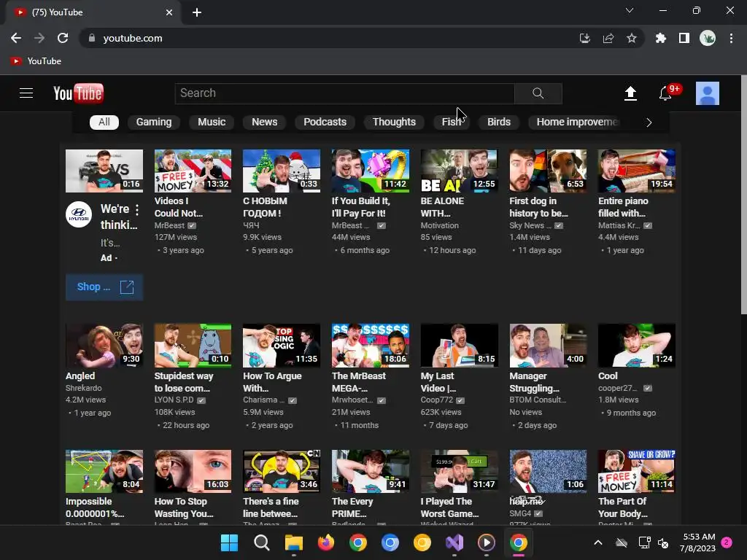Select the News chip

[x=264, y=122]
